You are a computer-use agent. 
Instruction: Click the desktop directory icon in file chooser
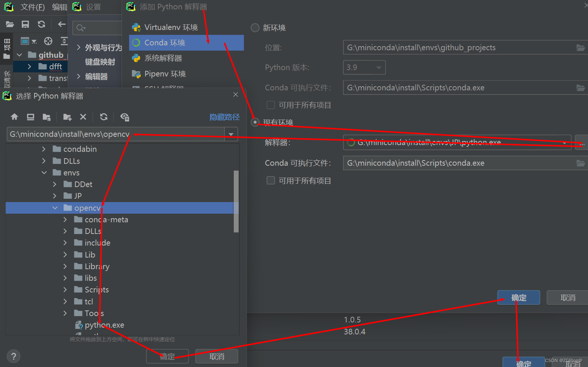point(30,117)
